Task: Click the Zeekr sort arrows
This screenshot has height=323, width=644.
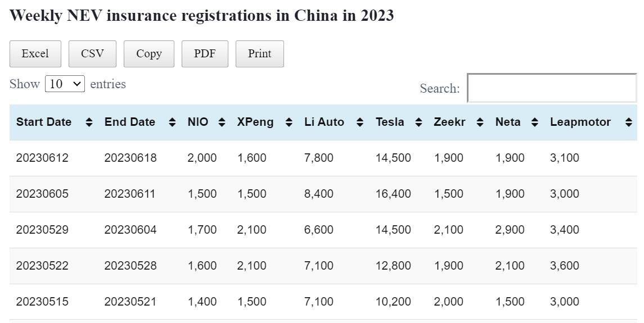Action: click(480, 122)
